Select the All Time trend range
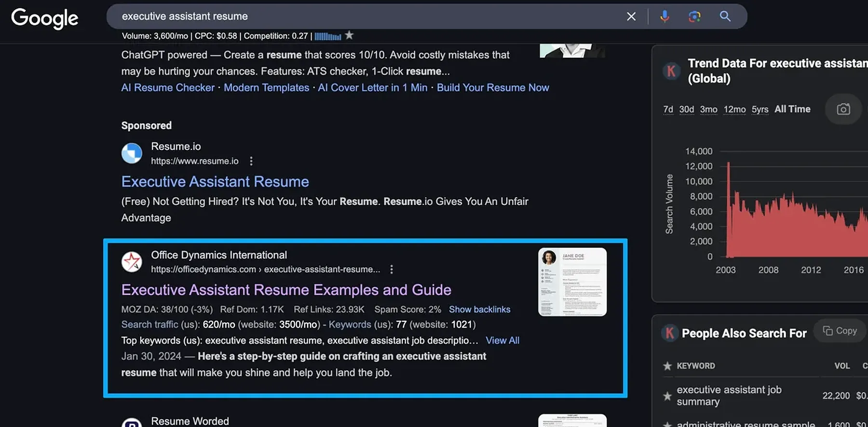Screen dimensions: 868x427 [792, 110]
